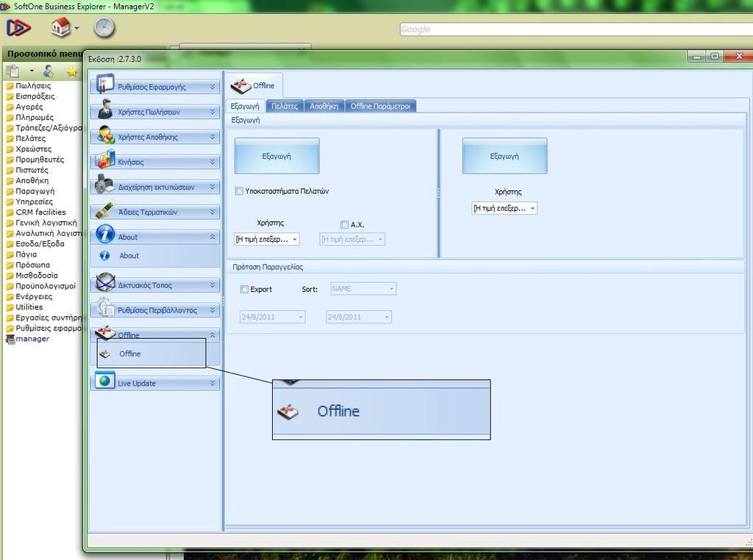This screenshot has width=753, height=560.
Task: Switch to the Πελάτες tab
Action: pyautogui.click(x=285, y=106)
